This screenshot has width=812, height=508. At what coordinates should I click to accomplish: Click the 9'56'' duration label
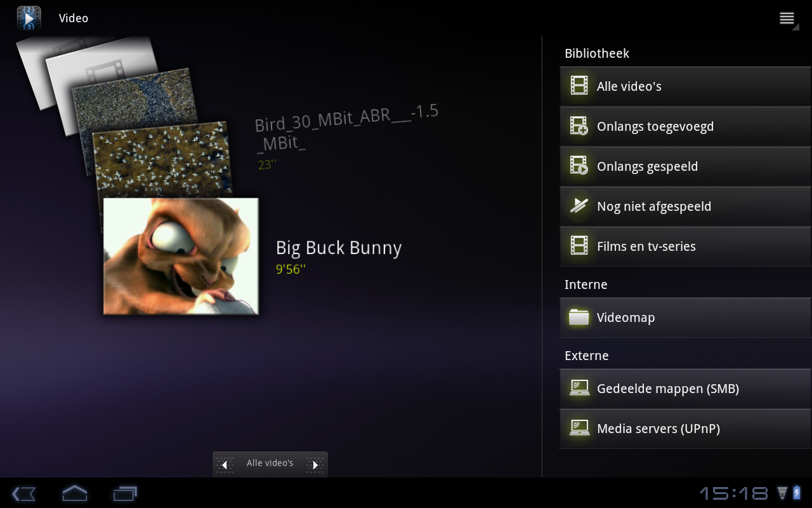291,269
